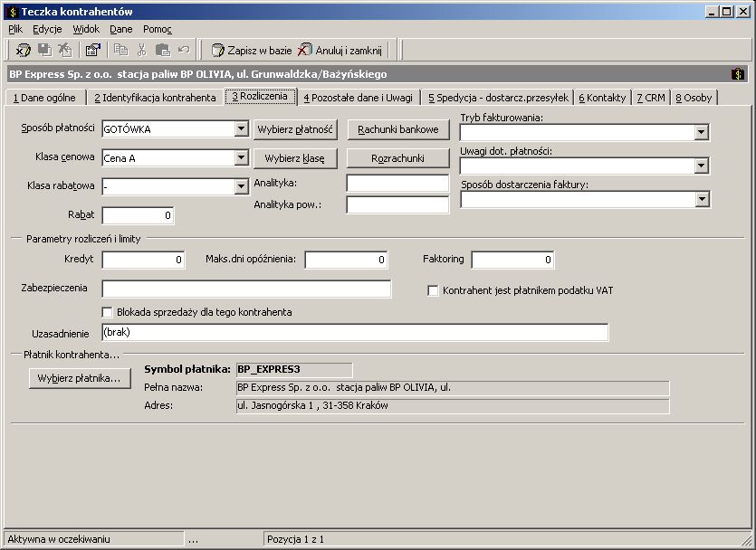Open the Plik menu
The height and width of the screenshot is (550, 756).
tap(15, 29)
